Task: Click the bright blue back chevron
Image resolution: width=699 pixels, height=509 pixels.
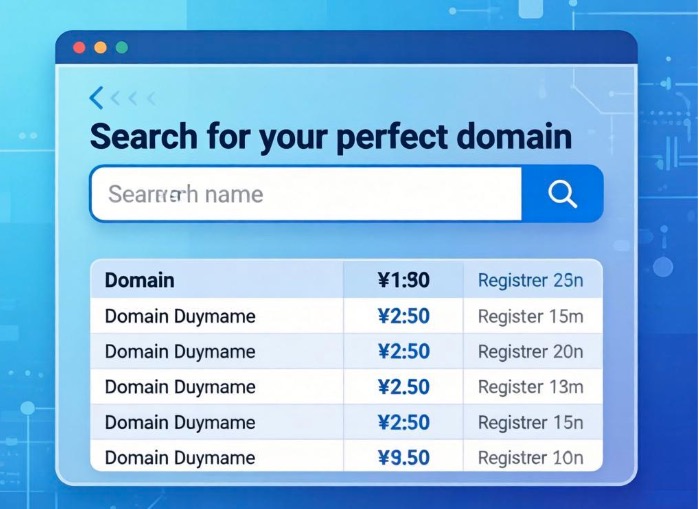Action: click(x=96, y=97)
